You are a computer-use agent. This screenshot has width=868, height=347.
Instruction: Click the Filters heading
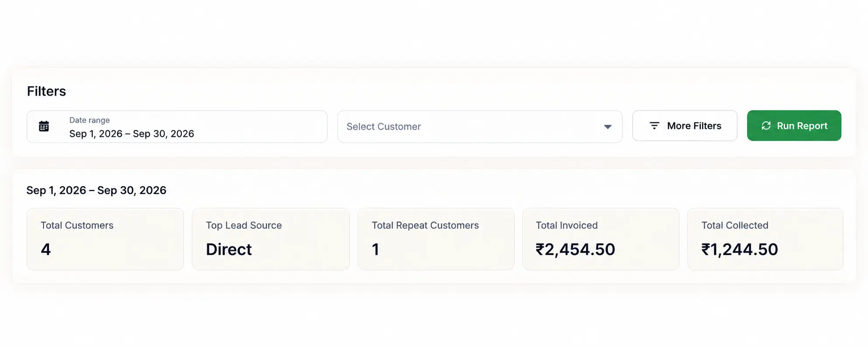(46, 91)
